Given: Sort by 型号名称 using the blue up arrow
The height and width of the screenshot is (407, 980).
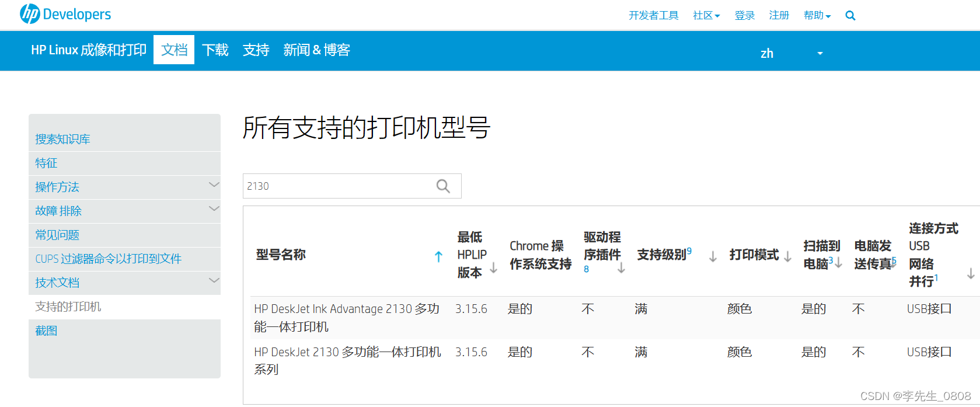Looking at the screenshot, I should (x=438, y=256).
